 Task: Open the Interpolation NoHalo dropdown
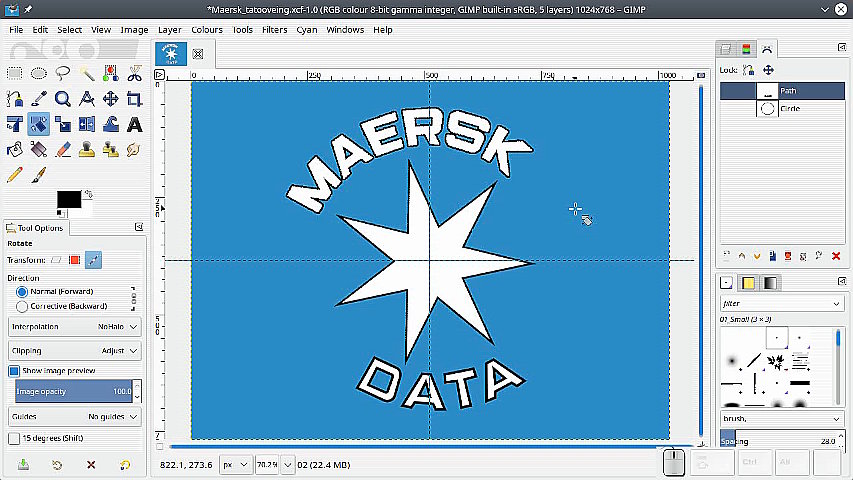pos(75,327)
